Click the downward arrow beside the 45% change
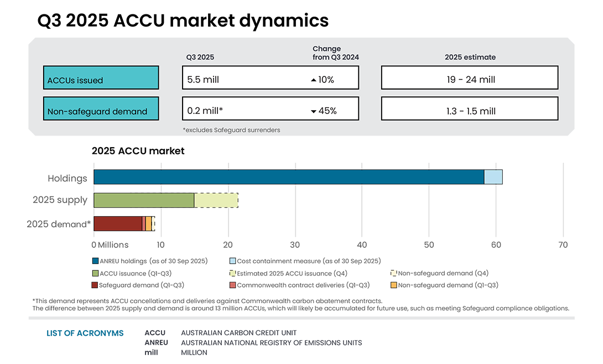The height and width of the screenshot is (364, 603). coord(314,110)
